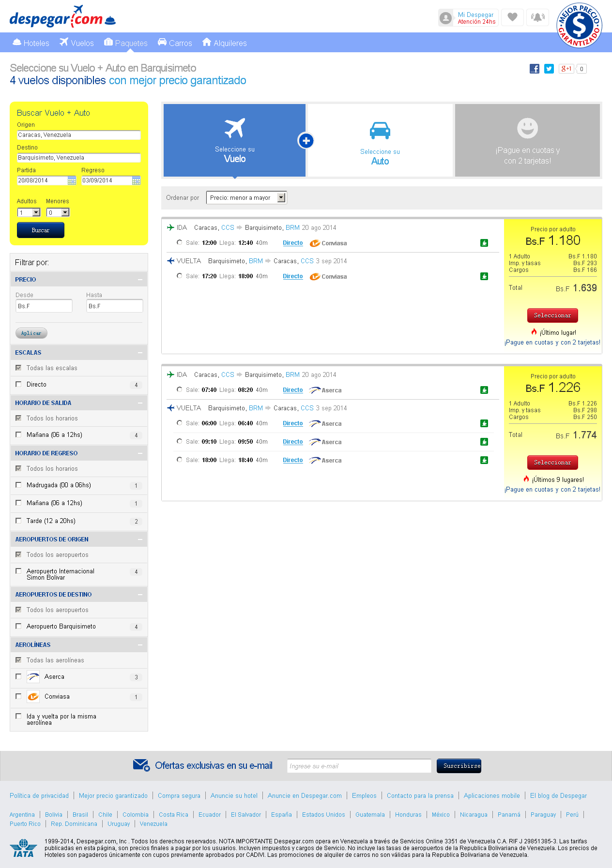The width and height of the screenshot is (612, 868).
Task: Click the blue Buscar button
Action: (x=41, y=230)
